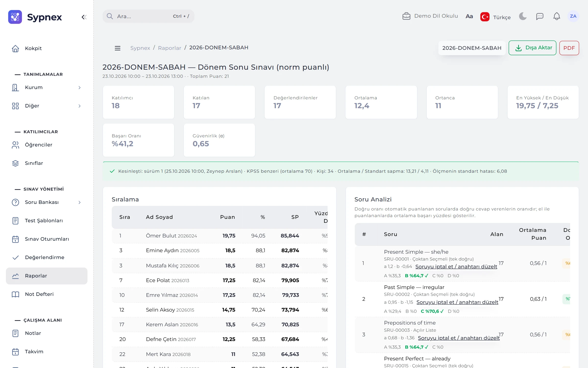Image resolution: width=588 pixels, height=368 pixels.
Task: Click the Sypnex logo icon
Action: point(15,17)
